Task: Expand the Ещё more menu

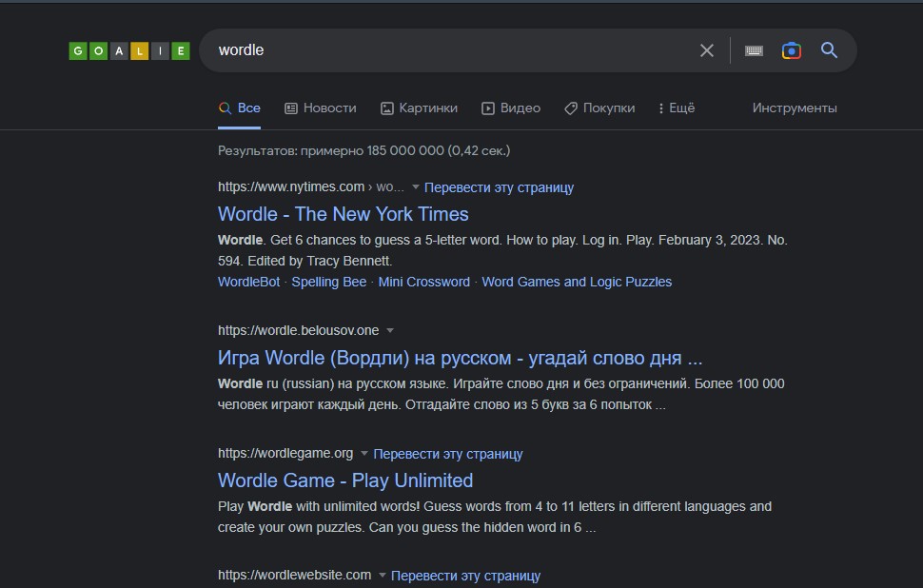Action: [x=677, y=108]
